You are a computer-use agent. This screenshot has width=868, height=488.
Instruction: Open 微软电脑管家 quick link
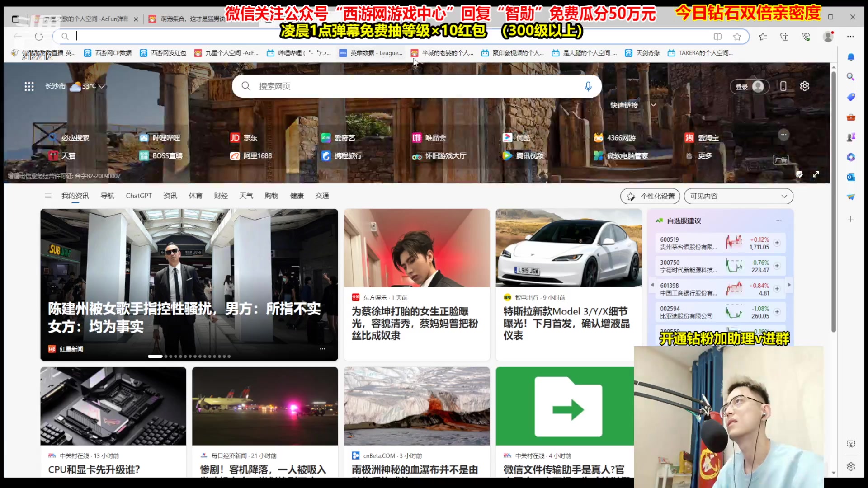point(621,156)
